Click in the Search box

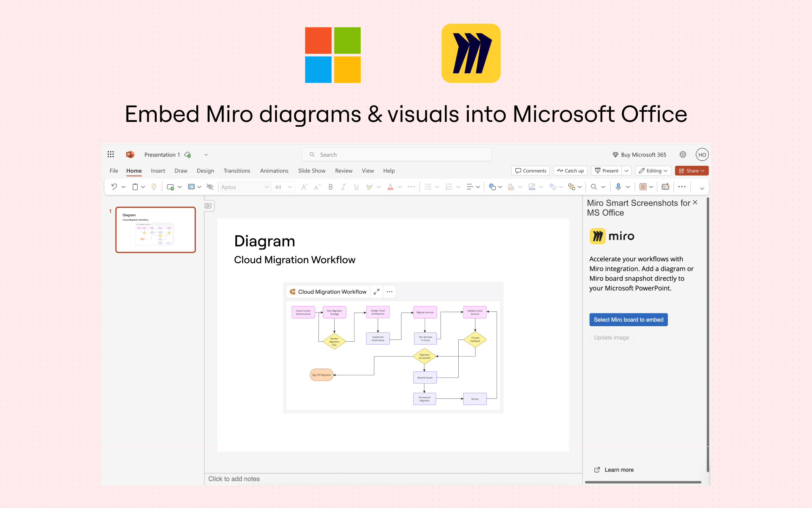click(396, 155)
